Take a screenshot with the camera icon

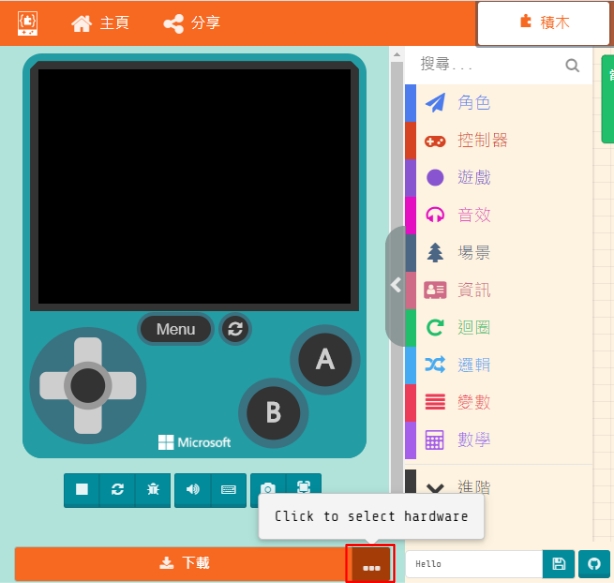[x=268, y=489]
